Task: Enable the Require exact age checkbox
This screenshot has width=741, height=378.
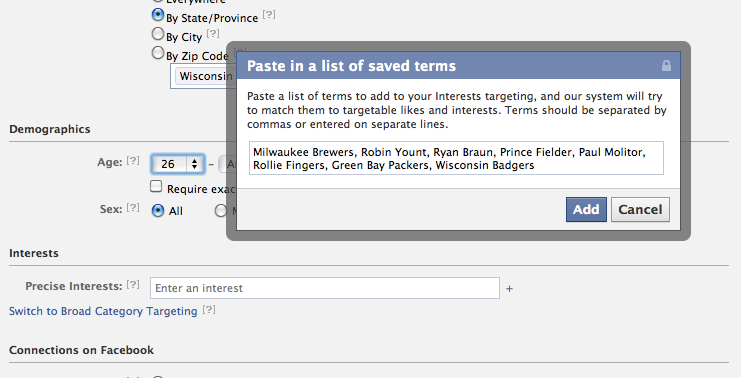Action: tap(156, 186)
